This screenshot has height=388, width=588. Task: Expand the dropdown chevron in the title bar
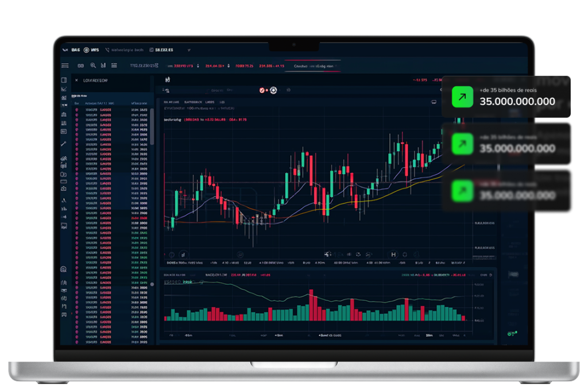[189, 51]
